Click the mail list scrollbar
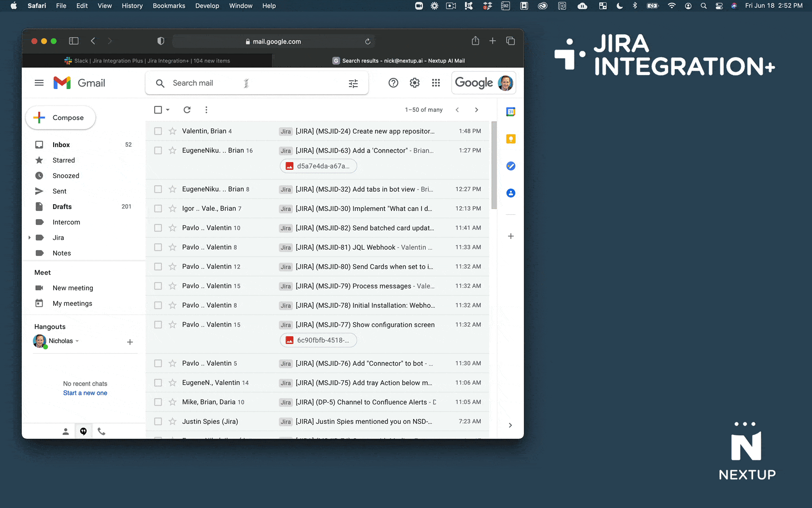 coord(494,165)
